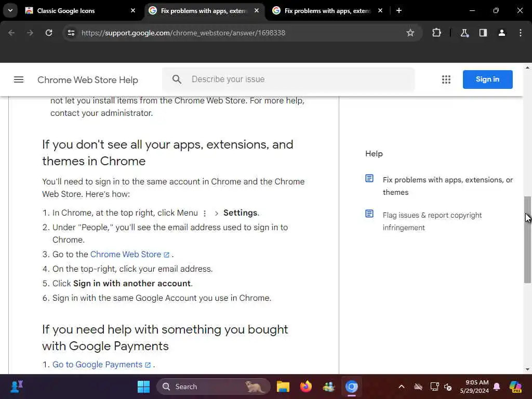Bookmark this page with star icon

(410, 33)
